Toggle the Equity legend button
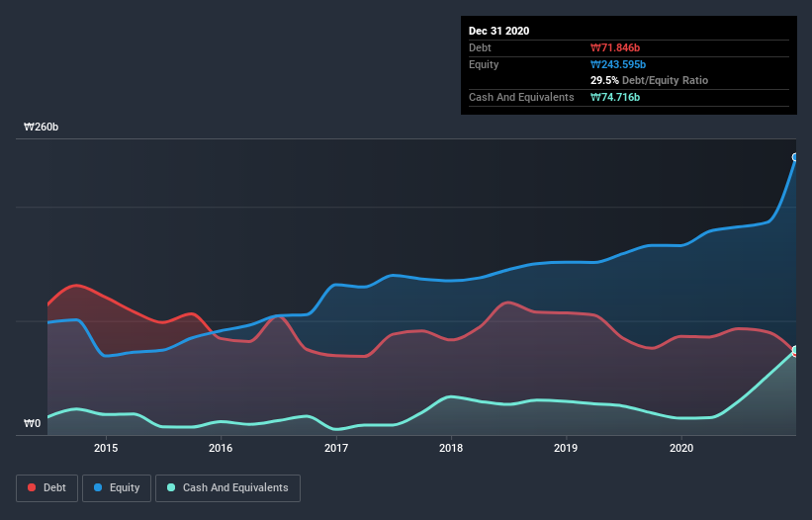812x520 pixels. coord(117,488)
